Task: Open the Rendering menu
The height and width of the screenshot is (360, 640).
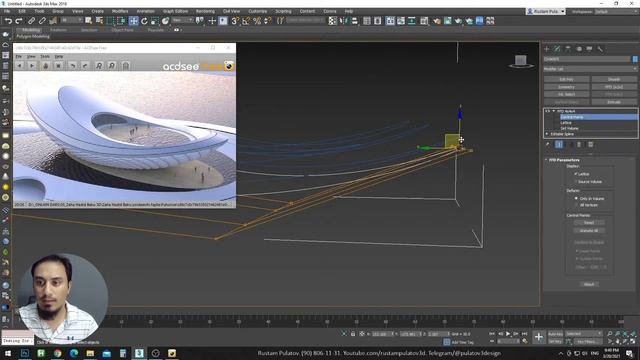Action: pos(205,11)
